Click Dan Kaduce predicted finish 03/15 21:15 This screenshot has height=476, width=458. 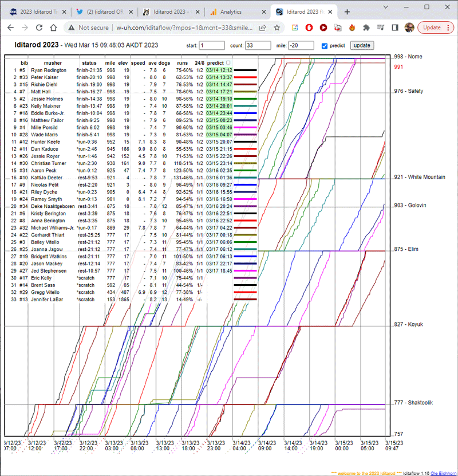pos(219,149)
